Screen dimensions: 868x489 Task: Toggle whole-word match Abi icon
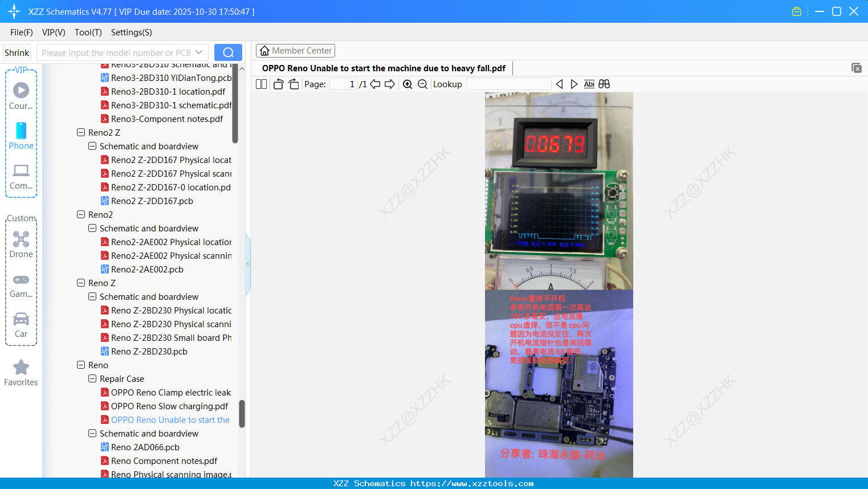point(589,84)
